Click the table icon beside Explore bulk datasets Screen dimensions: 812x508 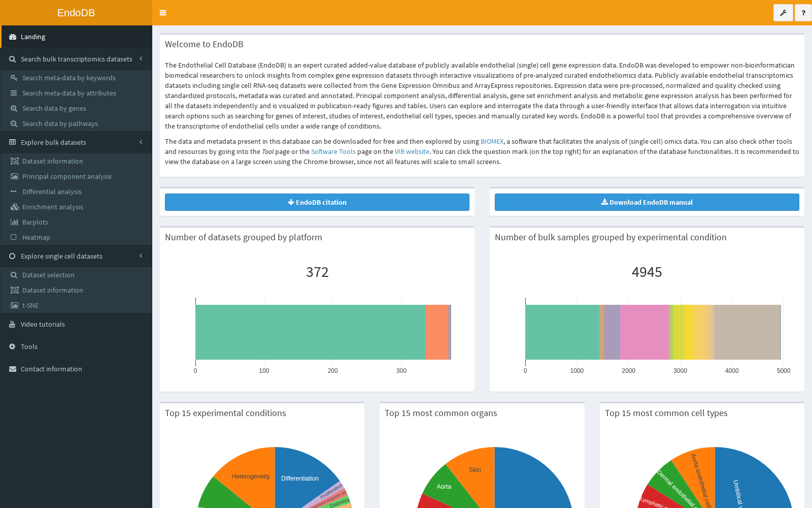(x=13, y=142)
